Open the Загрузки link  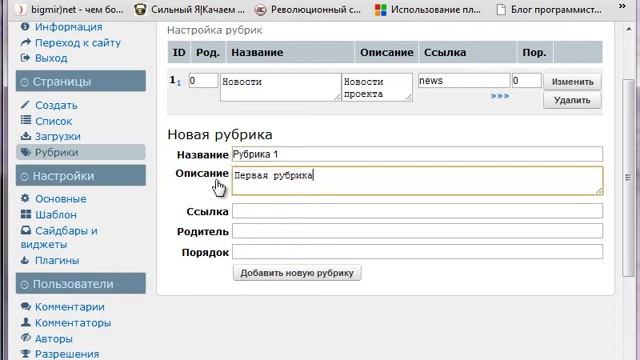coord(58,136)
